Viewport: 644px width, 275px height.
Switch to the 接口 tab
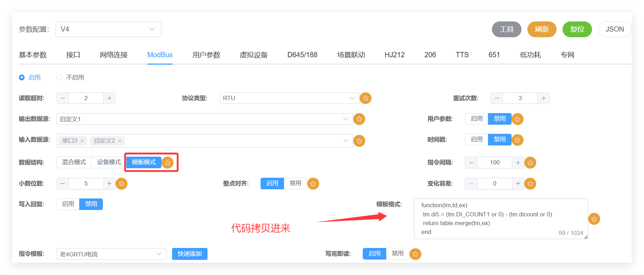[x=73, y=55]
